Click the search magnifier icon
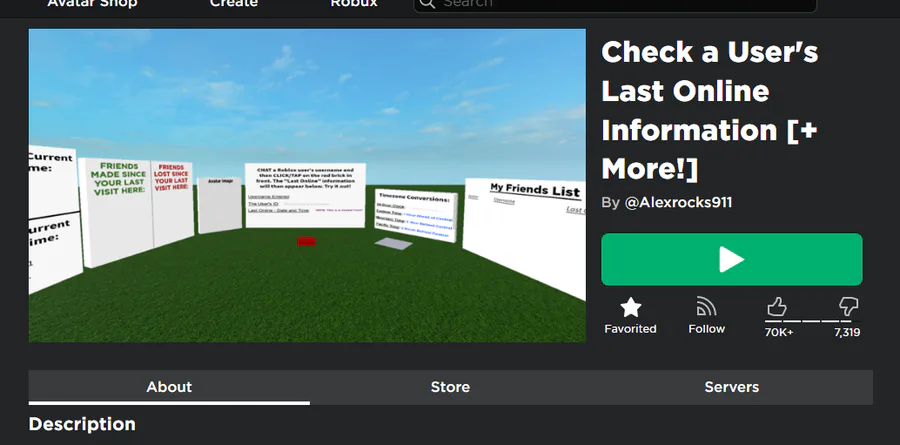 (x=426, y=3)
